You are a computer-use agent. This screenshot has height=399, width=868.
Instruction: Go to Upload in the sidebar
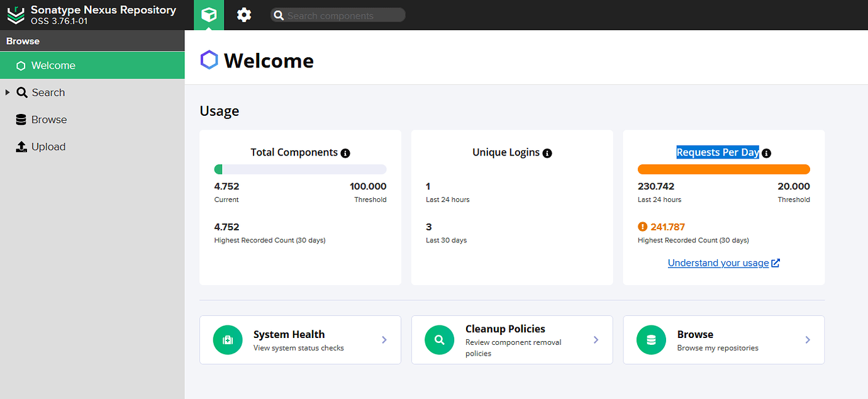tap(48, 147)
